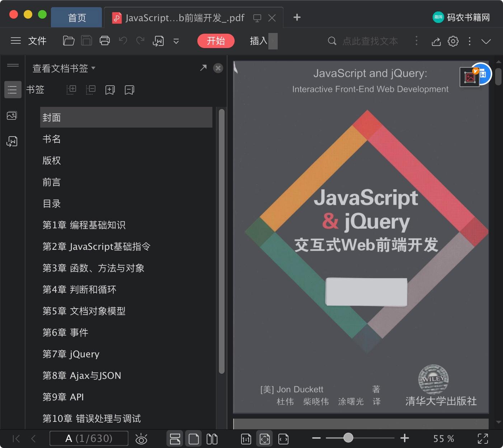Open the quick access toolbar dropdown arrow

(x=176, y=41)
